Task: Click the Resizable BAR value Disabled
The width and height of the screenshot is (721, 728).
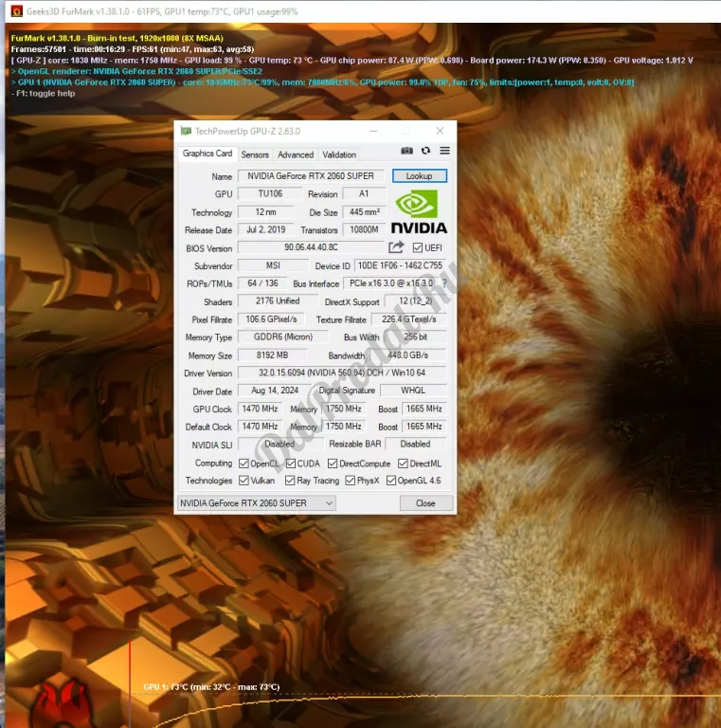Action: 415,444
